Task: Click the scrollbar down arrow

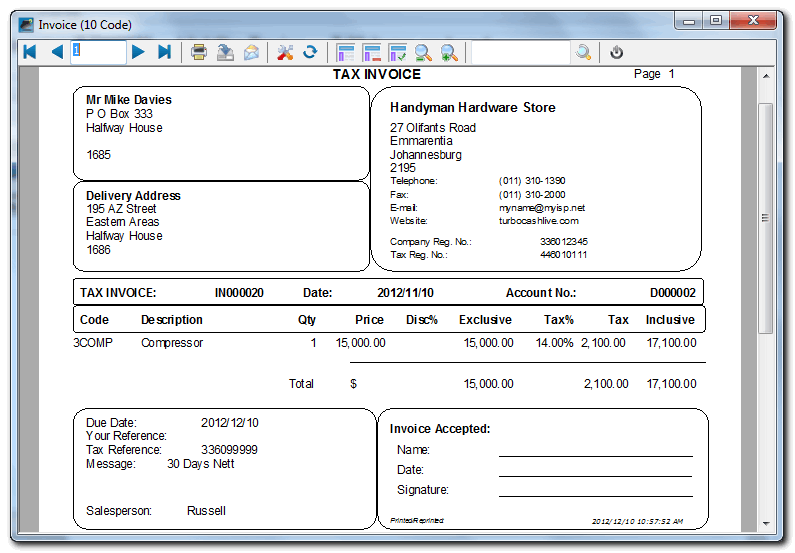Action: pos(766,523)
